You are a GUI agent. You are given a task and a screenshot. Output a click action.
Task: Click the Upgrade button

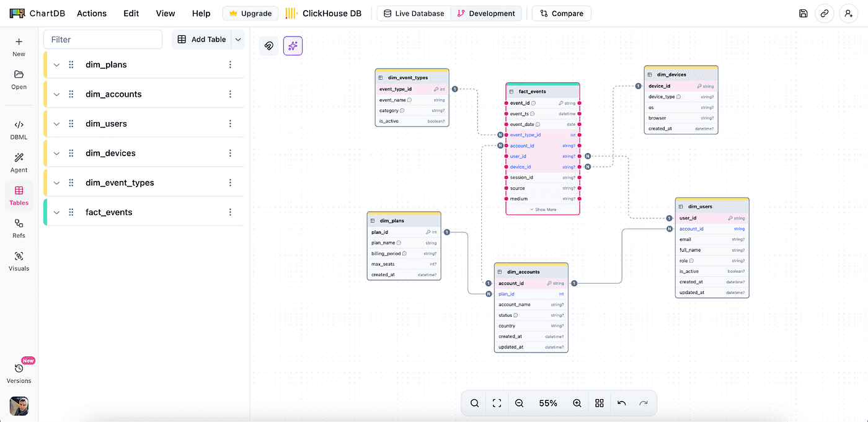pyautogui.click(x=250, y=13)
